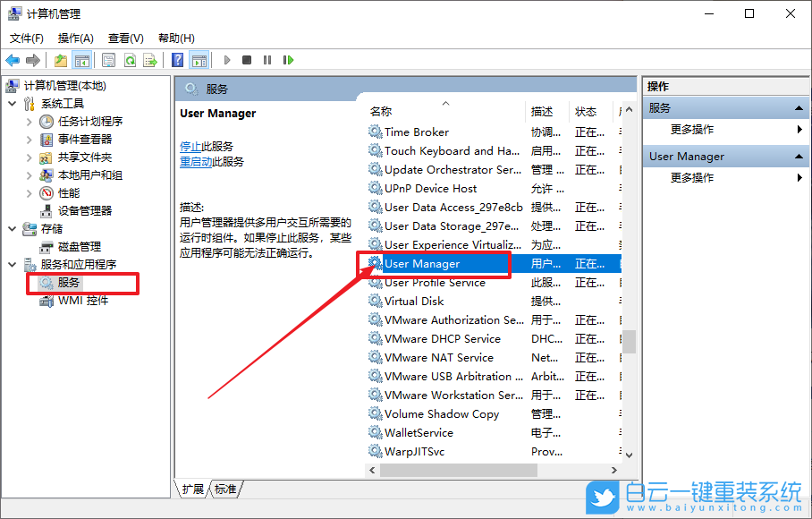This screenshot has width=812, height=519.
Task: Pause the service with the pause icon
Action: click(x=266, y=60)
